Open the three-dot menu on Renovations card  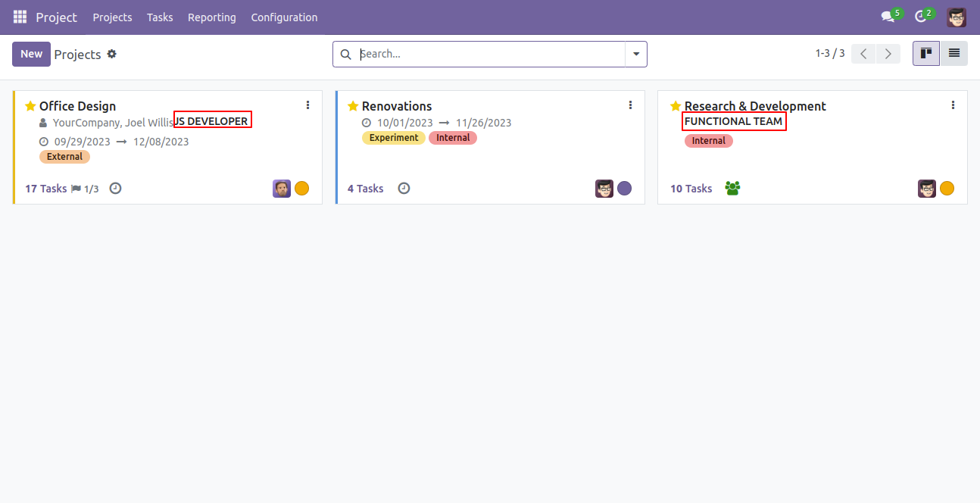[630, 105]
